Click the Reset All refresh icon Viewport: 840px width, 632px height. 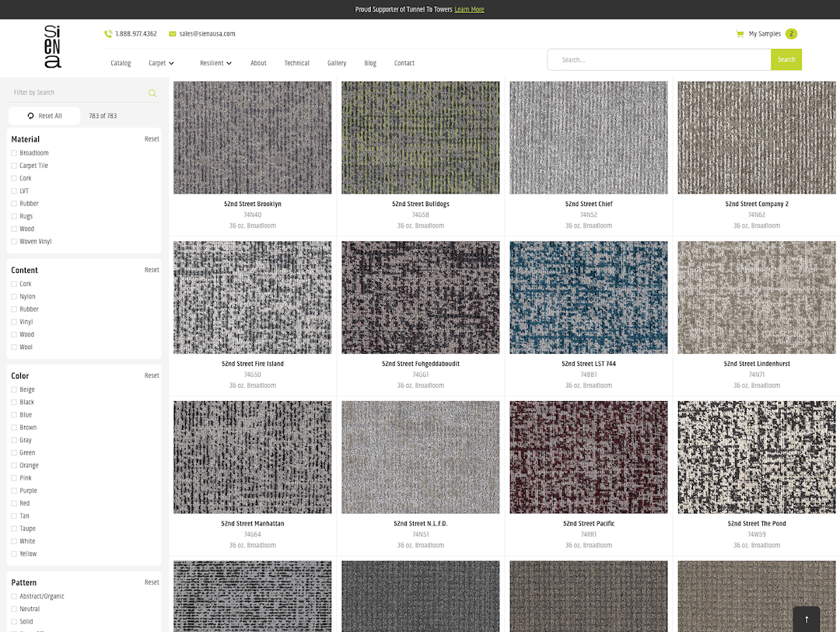coord(30,116)
